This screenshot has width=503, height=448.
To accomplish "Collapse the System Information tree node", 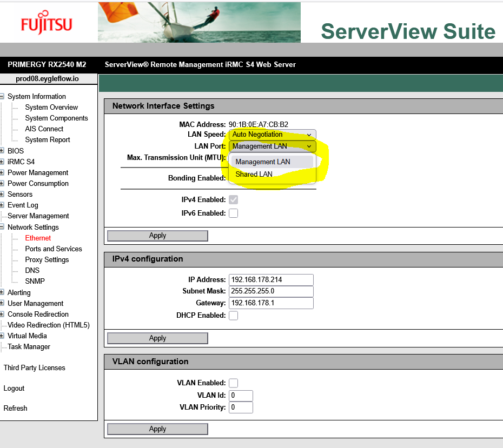I will [2, 96].
